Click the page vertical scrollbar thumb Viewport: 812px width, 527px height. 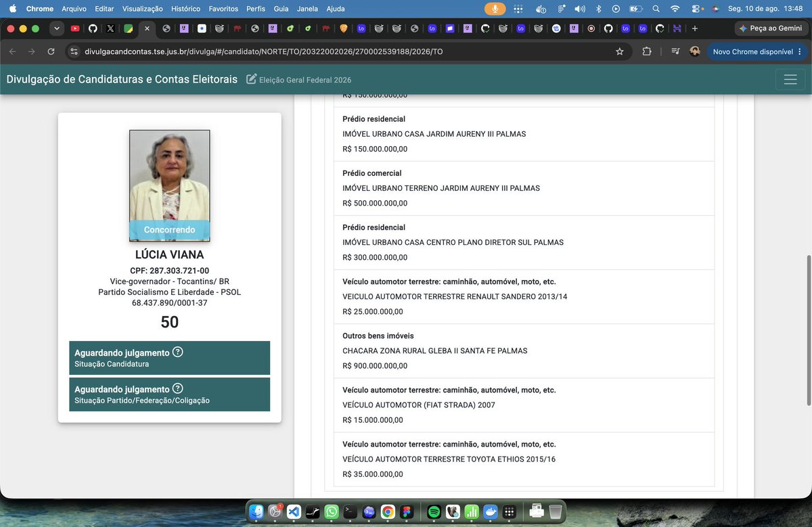[808, 330]
